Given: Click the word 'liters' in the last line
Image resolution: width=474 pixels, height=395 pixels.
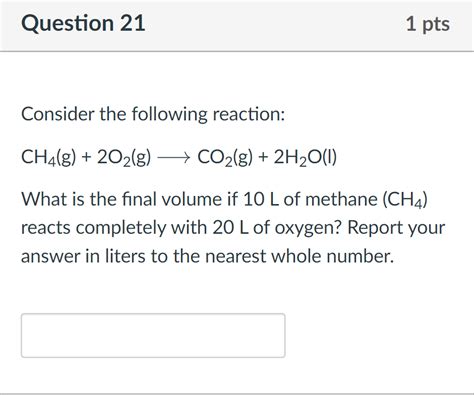Looking at the screenshot, I should 125,257.
